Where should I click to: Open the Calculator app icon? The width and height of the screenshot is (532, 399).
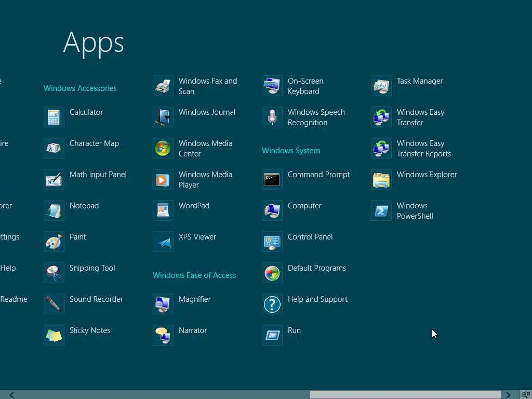[54, 117]
